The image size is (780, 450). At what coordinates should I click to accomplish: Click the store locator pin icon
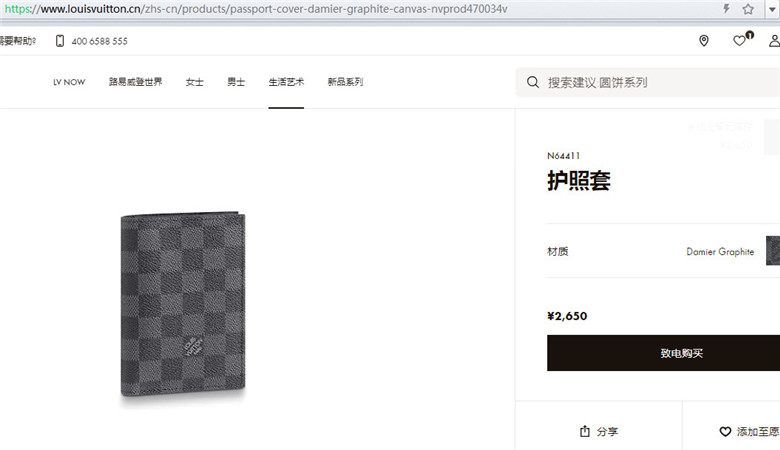[x=703, y=41]
